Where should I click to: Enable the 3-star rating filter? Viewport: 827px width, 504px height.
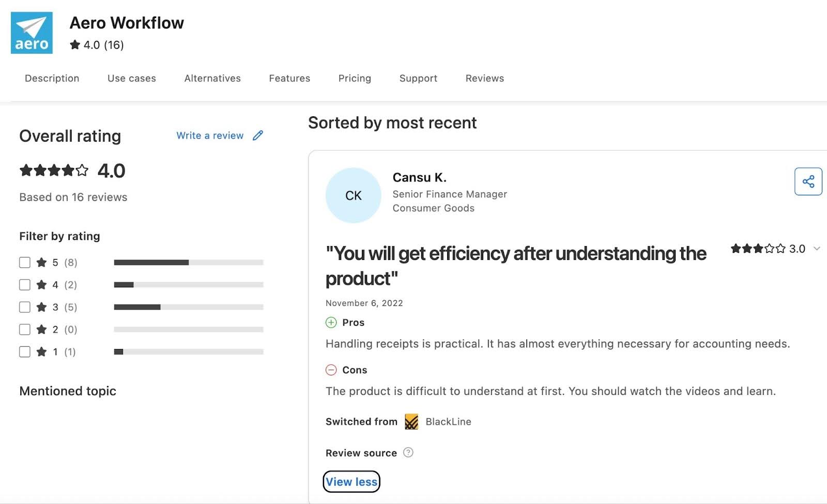click(24, 307)
